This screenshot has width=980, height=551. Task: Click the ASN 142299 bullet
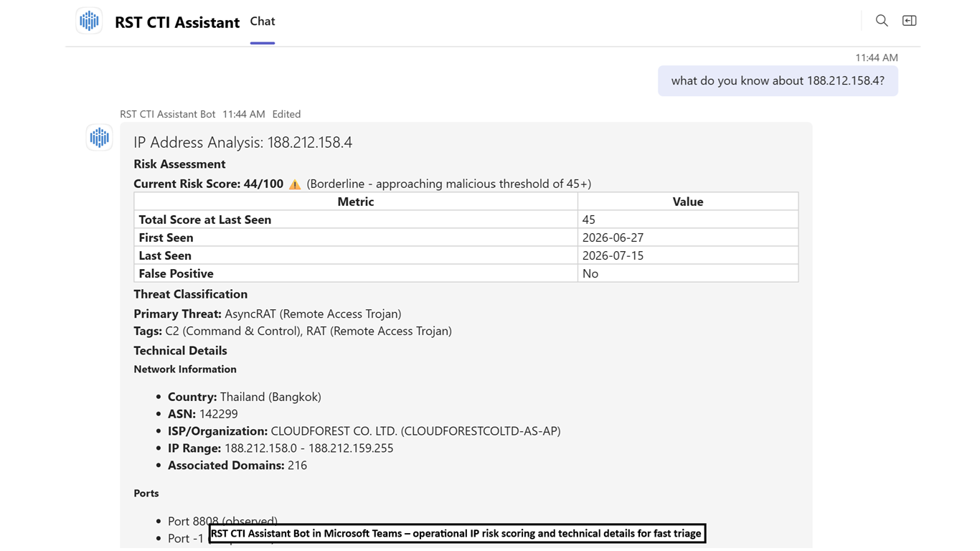[202, 414]
